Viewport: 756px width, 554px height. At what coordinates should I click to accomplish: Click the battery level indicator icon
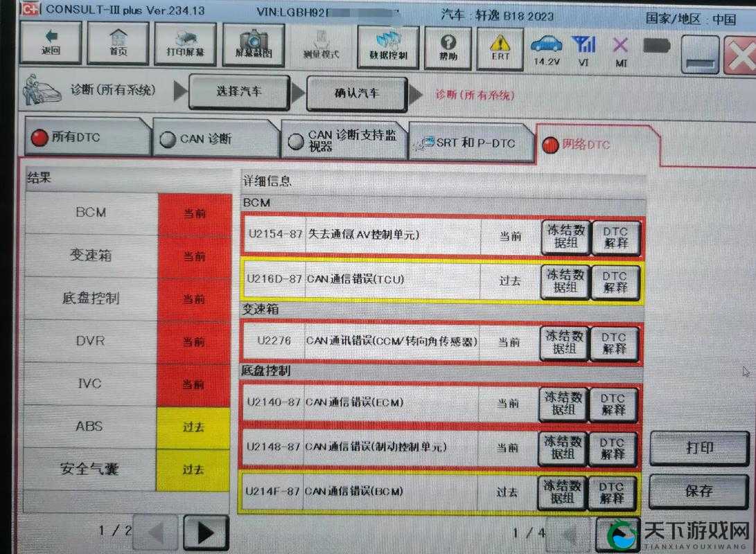657,46
